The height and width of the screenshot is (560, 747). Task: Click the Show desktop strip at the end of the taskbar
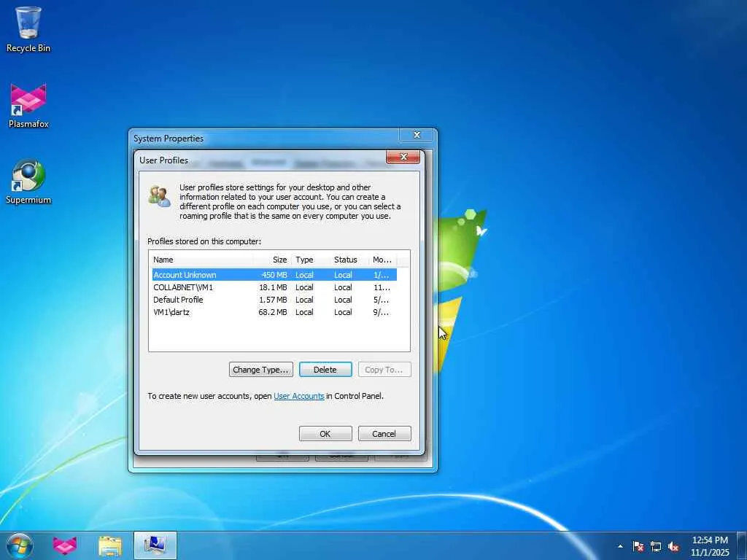pos(742,545)
